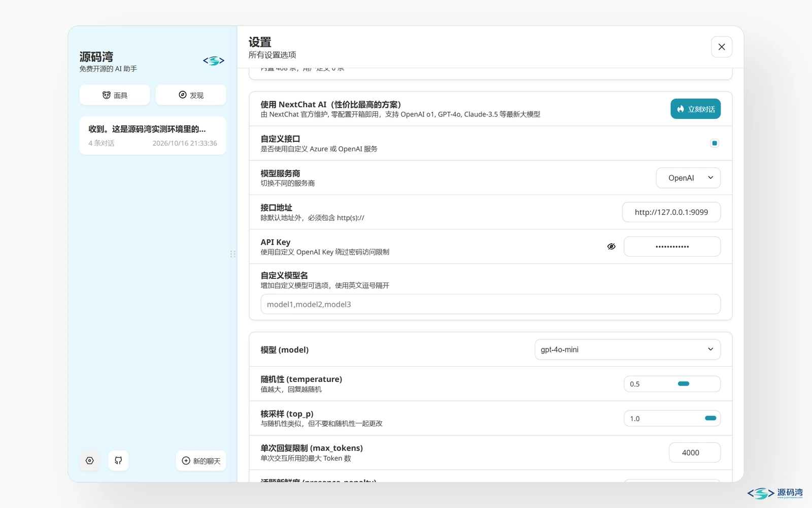
Task: Click the source-code logo beside 源码湾 title
Action: (x=214, y=61)
